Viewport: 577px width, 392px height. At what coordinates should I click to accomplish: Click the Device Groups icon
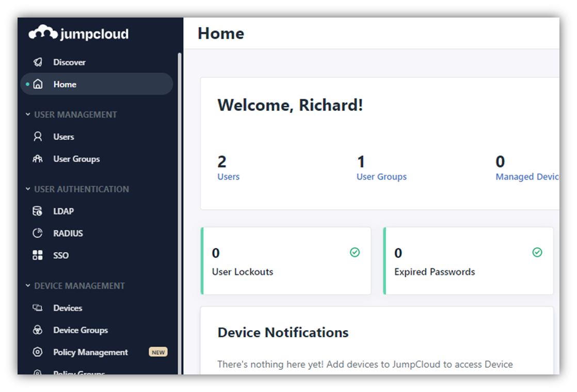point(38,330)
